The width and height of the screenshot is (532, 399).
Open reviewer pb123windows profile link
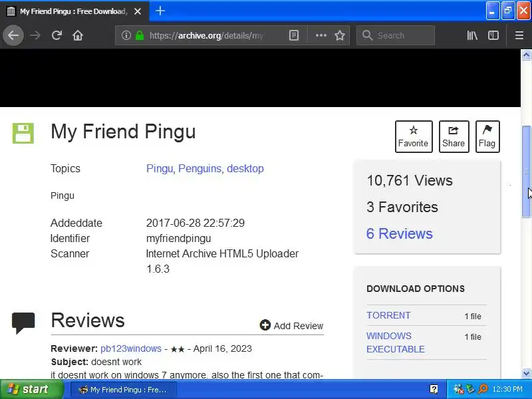coord(131,348)
